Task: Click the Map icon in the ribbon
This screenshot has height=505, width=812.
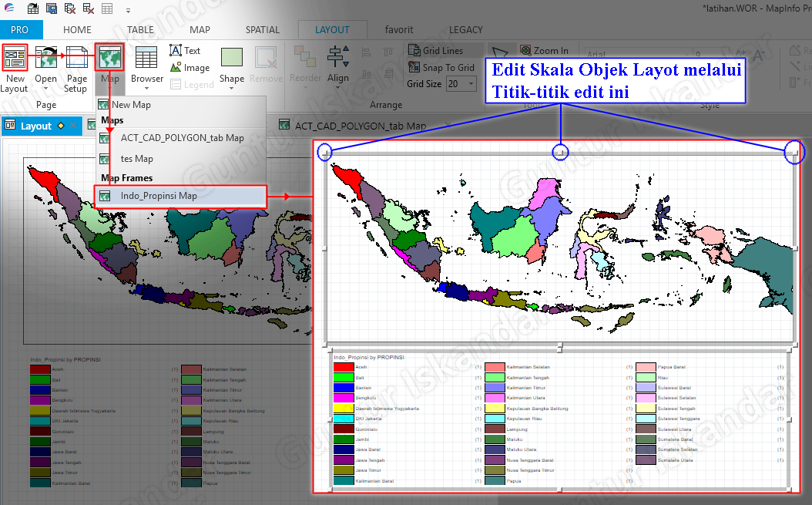Action: (x=109, y=58)
